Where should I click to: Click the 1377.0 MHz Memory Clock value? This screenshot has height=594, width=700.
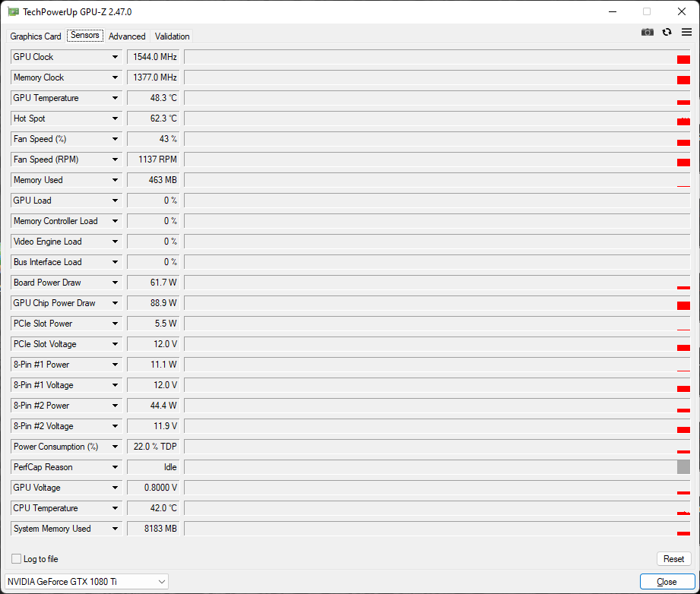click(x=153, y=77)
